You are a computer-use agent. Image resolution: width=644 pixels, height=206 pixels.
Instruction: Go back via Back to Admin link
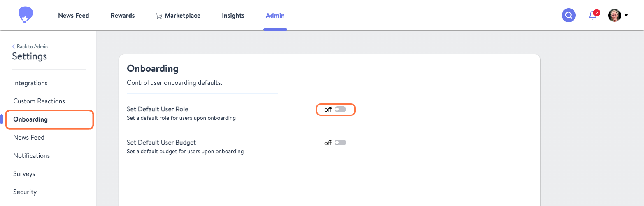pos(30,47)
